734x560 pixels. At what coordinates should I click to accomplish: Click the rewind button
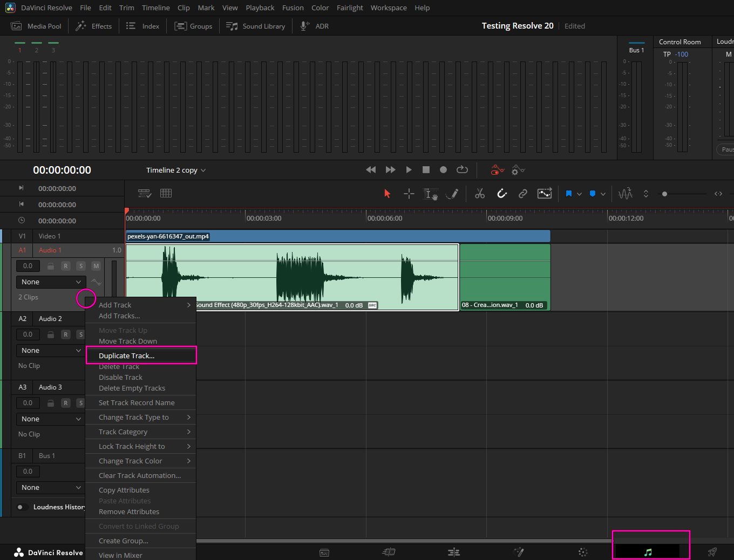(x=371, y=169)
